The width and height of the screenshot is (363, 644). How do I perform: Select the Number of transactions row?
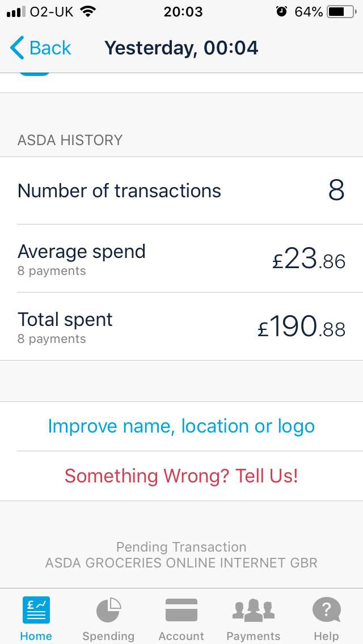point(181,190)
